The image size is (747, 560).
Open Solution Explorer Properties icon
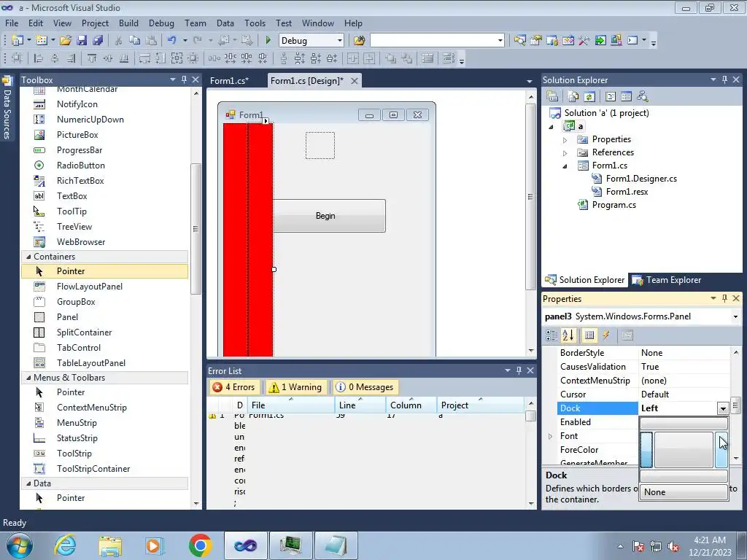(552, 97)
